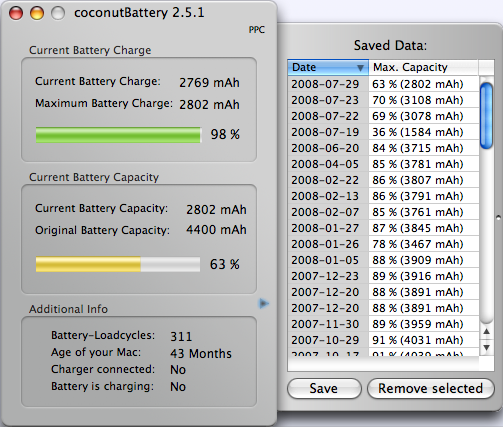Select the 2008-01-27 saved entry

pyautogui.click(x=383, y=228)
